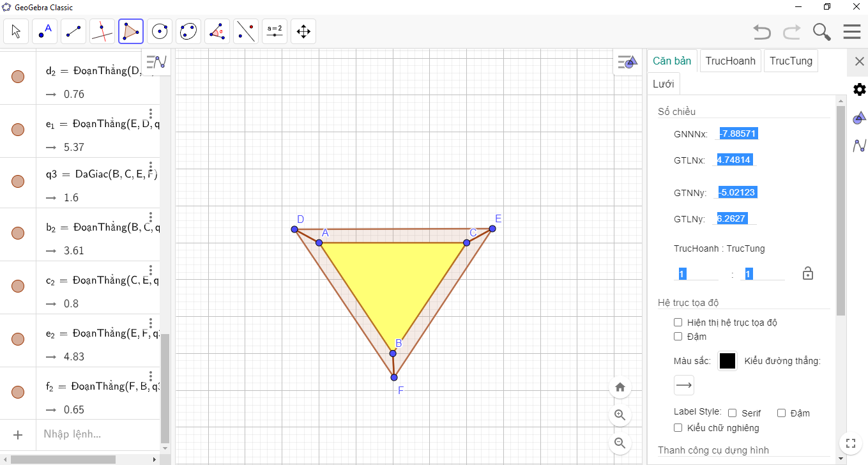
Task: Activate the Move Graphics View tool
Action: coord(303,31)
